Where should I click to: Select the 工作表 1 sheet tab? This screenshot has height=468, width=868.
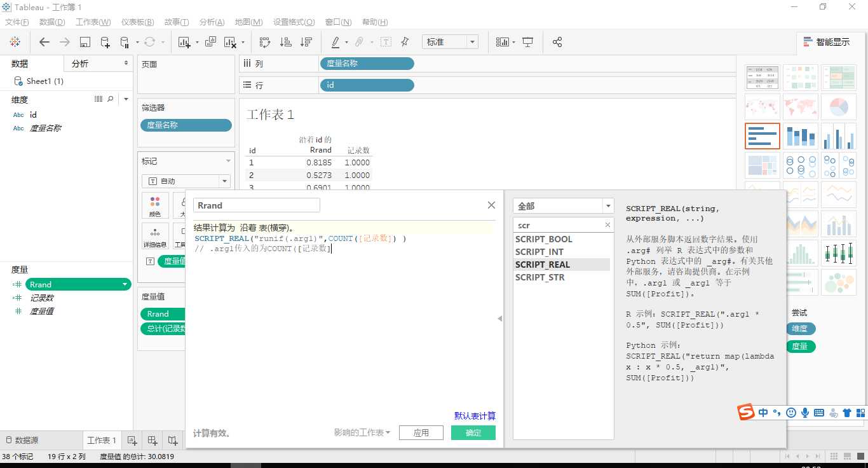(x=102, y=440)
